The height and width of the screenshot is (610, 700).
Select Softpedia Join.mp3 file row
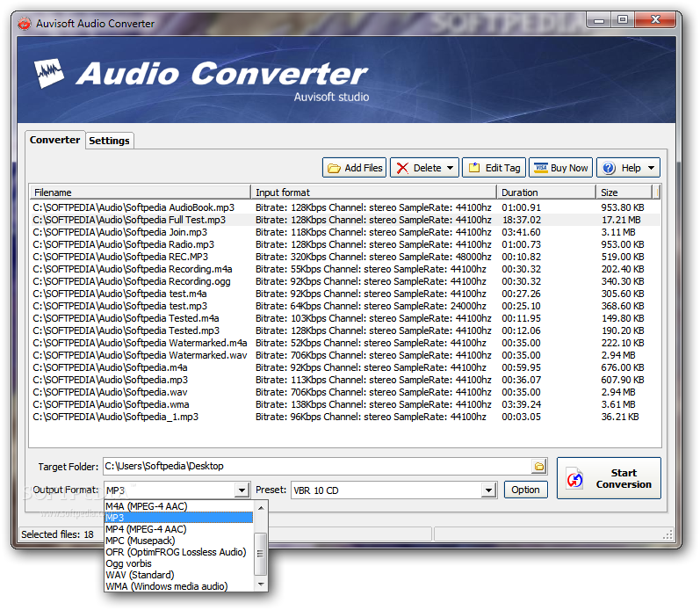(344, 232)
